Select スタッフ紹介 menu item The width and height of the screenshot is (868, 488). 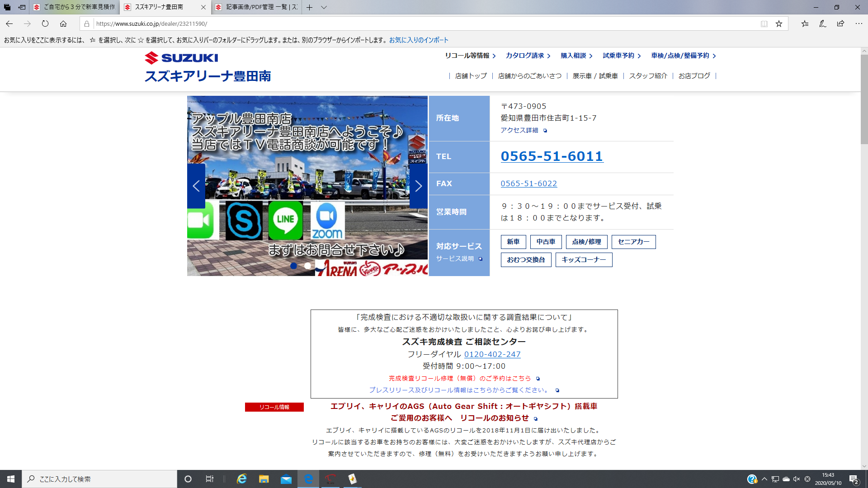tap(648, 76)
